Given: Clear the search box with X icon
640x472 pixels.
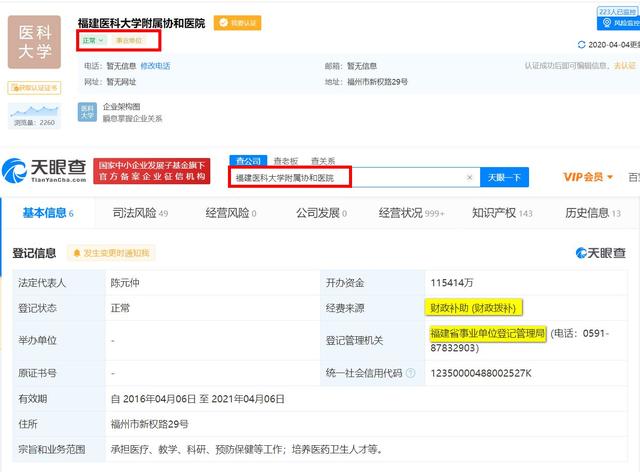Looking at the screenshot, I should coord(470,177).
